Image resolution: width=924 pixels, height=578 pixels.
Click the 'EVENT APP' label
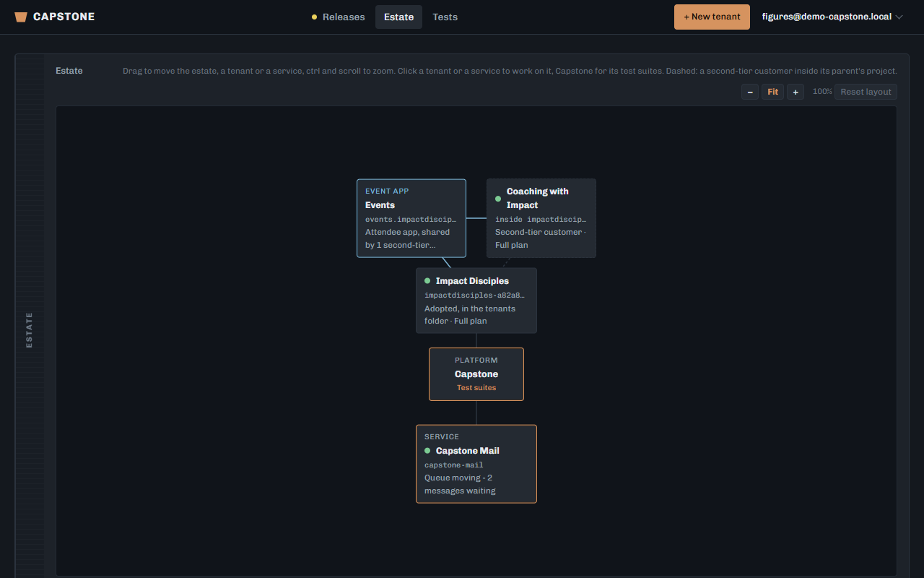[387, 191]
